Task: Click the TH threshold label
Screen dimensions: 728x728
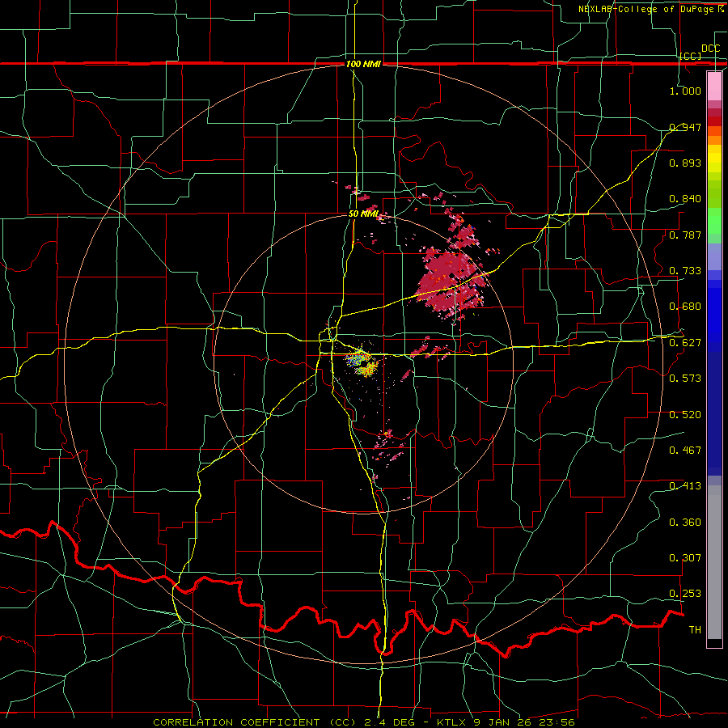Action: tap(695, 630)
